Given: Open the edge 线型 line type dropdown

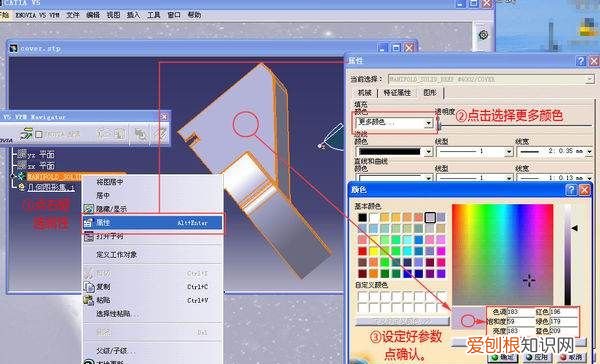Looking at the screenshot, I should click(x=509, y=152).
